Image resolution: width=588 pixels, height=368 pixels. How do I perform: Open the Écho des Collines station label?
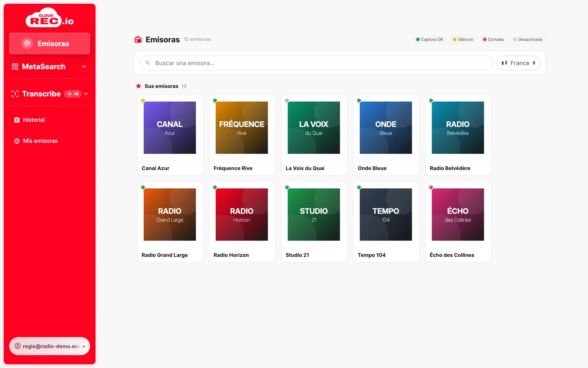pyautogui.click(x=452, y=255)
